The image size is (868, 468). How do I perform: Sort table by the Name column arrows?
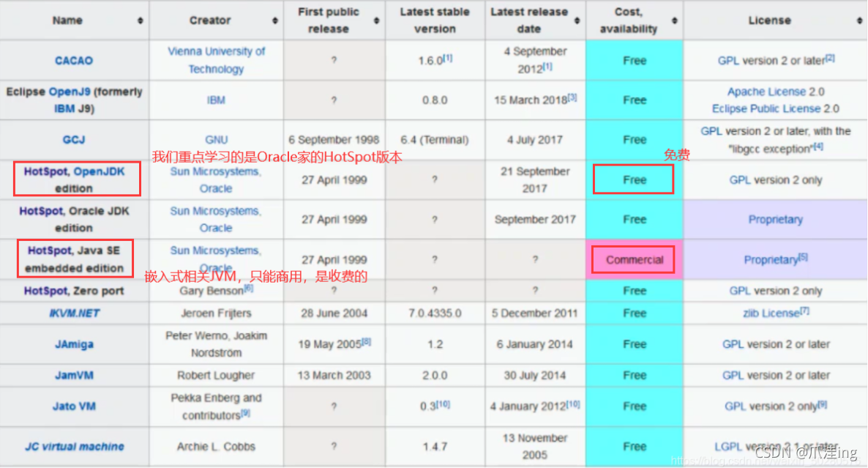tap(140, 21)
